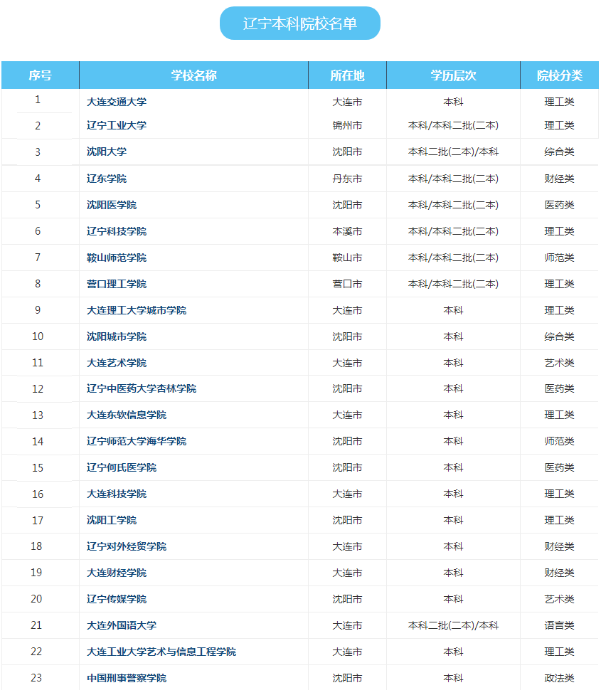Image resolution: width=601 pixels, height=700 pixels.
Task: Open the 大连科技学院 link
Action: (x=117, y=494)
